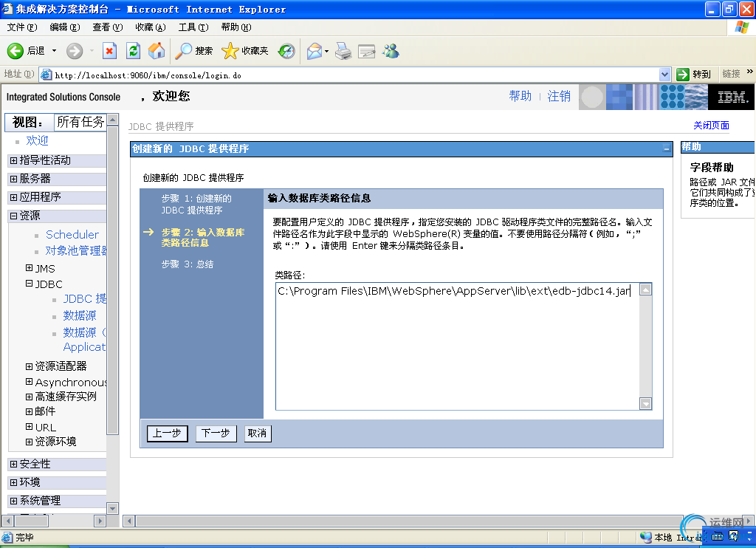Open the 帮助 link in console header
756x548 pixels.
pos(520,96)
